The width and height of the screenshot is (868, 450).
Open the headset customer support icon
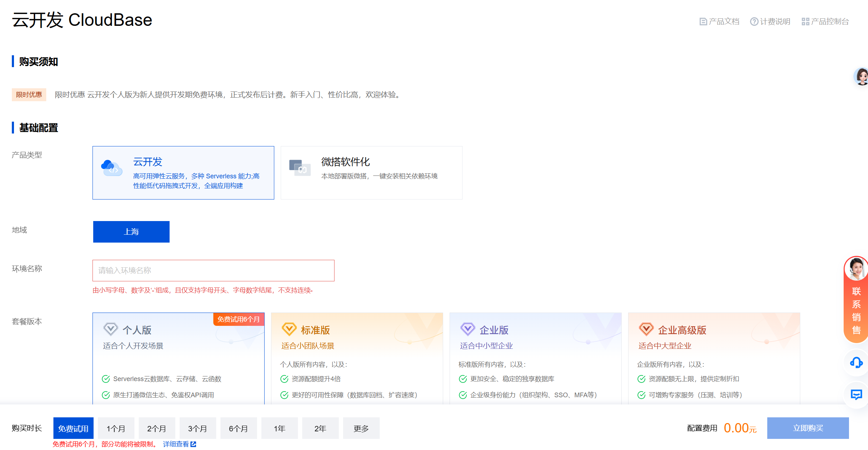tap(857, 363)
